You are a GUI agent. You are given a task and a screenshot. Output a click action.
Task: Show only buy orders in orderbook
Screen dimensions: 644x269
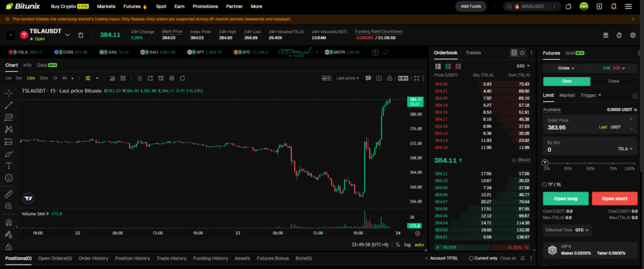(x=448, y=66)
